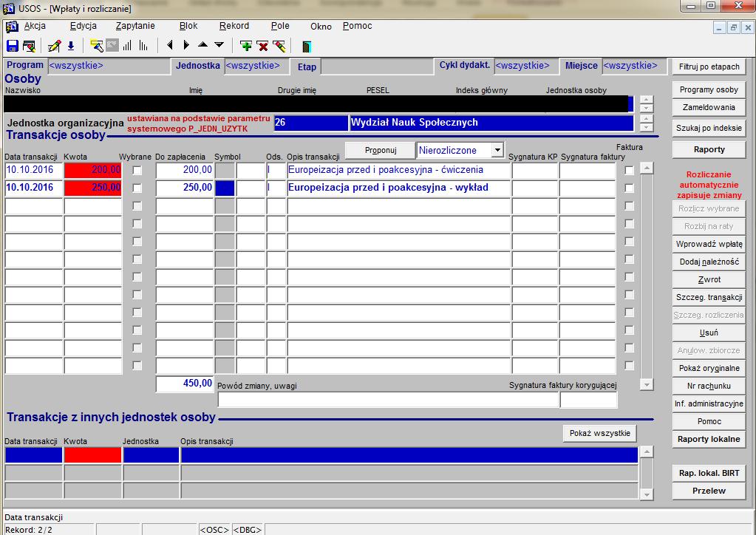Open the Raporty button

[709, 150]
